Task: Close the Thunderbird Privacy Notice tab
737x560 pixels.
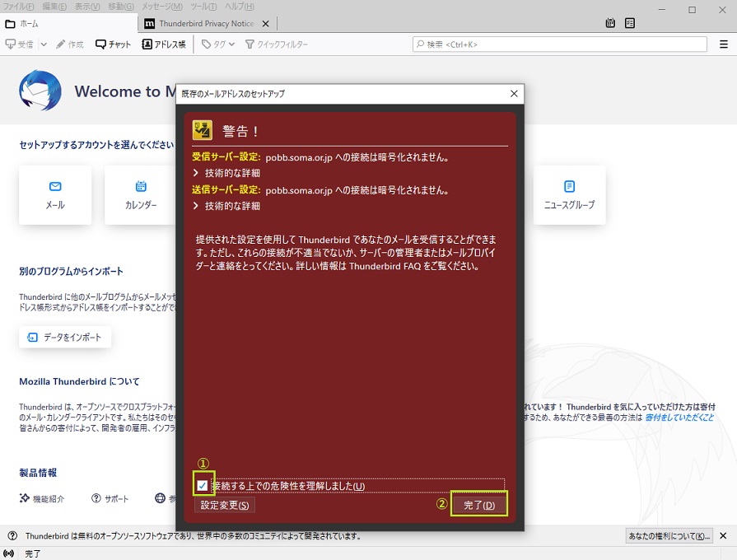Action: [265, 24]
